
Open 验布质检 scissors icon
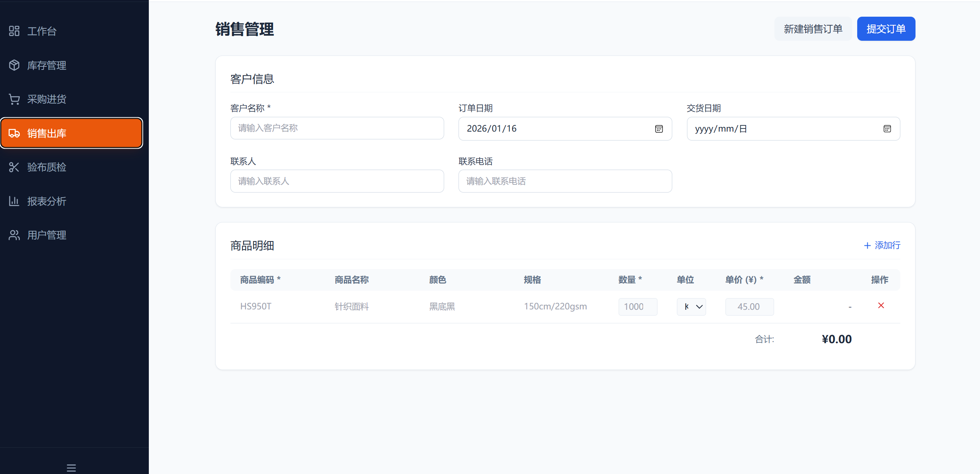tap(14, 167)
